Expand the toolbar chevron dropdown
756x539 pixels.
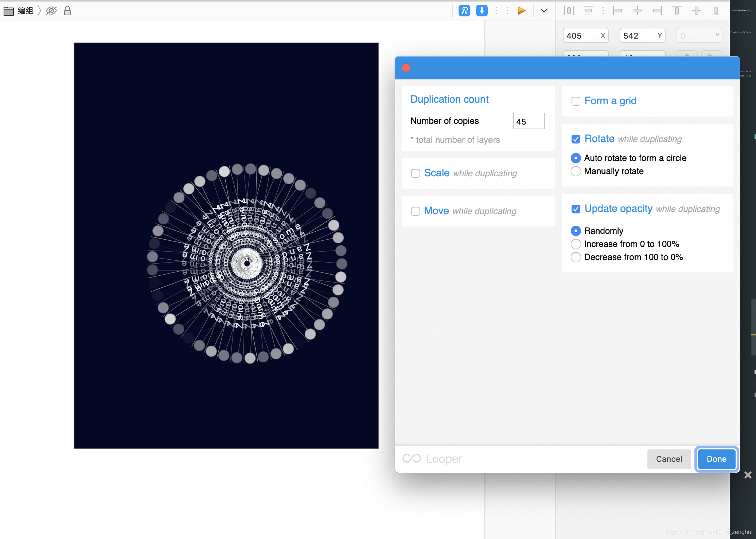(x=544, y=11)
